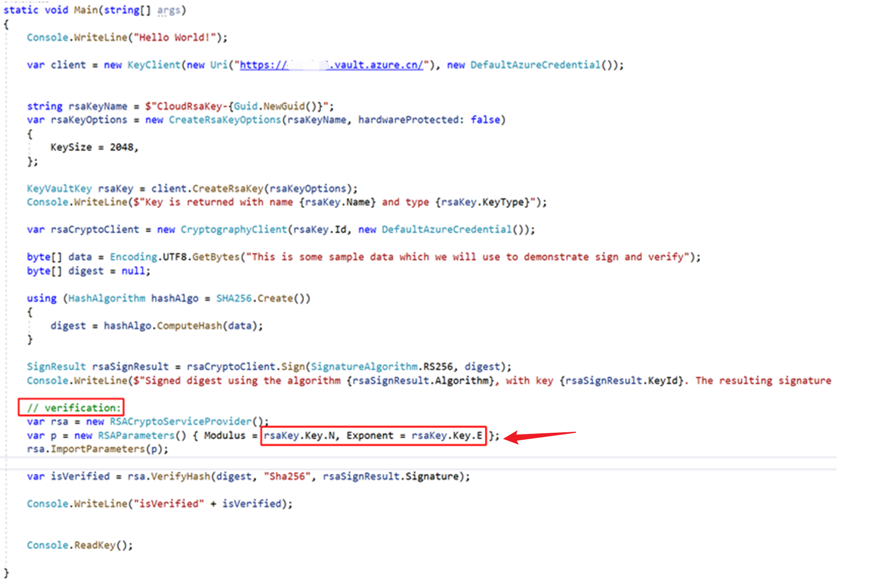This screenshot has width=871, height=588.
Task: Click the "Sha256" string in VerifyHash
Action: (x=286, y=476)
